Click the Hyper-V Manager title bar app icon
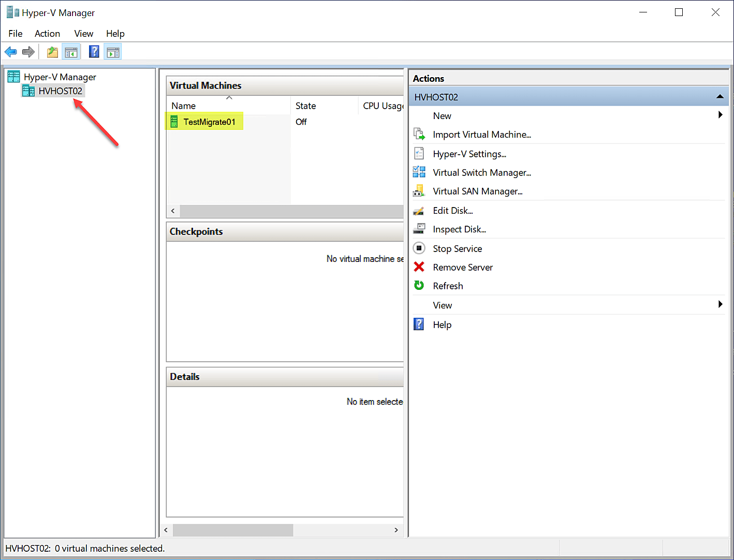Screen dimensions: 734x560 (x=13, y=12)
